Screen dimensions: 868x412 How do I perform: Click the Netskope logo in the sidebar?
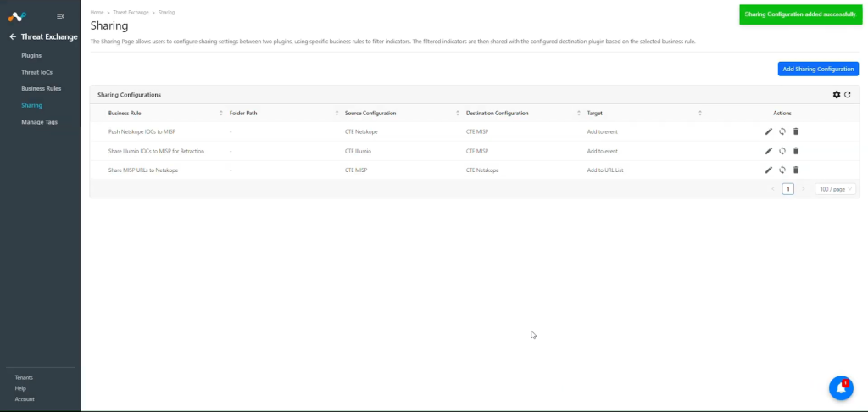pos(17,17)
